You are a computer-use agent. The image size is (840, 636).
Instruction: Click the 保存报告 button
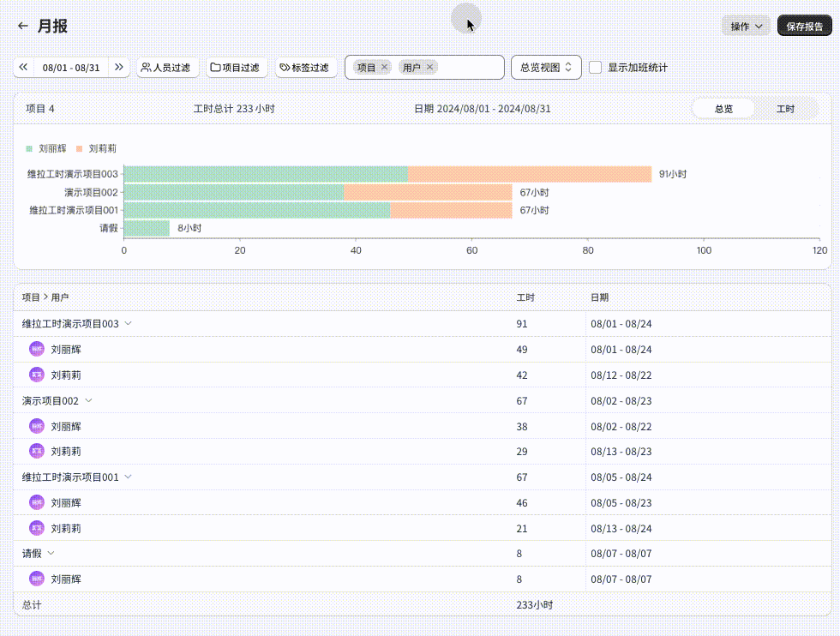pyautogui.click(x=805, y=26)
